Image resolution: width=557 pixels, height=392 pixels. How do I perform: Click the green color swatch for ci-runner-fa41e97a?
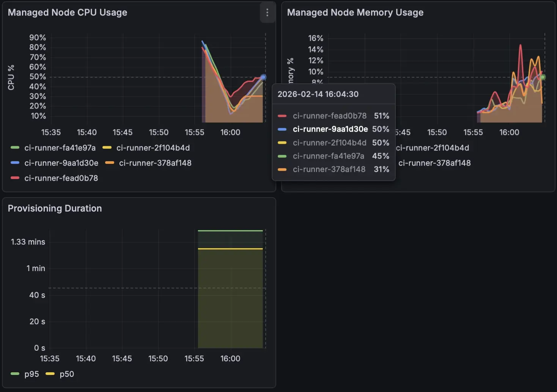coord(15,147)
